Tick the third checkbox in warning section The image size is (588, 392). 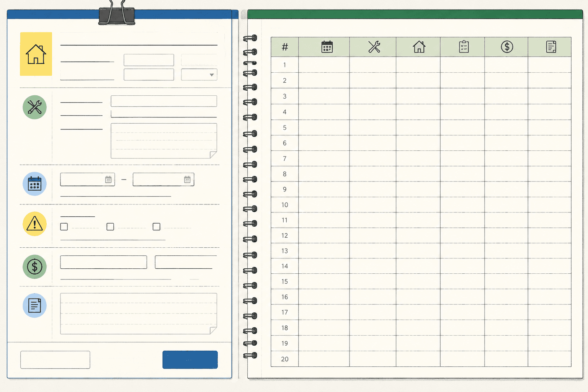[x=156, y=227]
